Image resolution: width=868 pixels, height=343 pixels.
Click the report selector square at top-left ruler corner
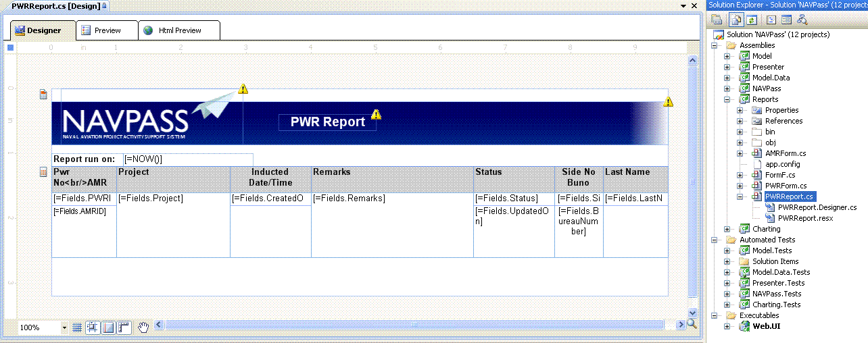pos(10,47)
